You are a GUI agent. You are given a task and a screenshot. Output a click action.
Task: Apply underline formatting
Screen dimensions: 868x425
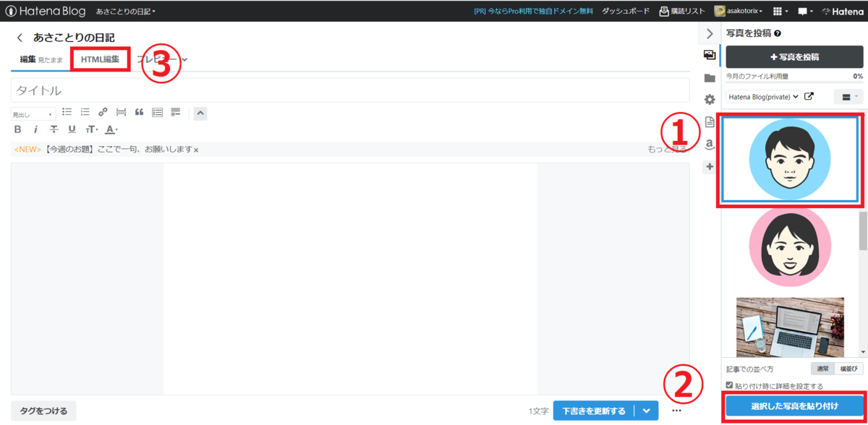click(x=72, y=129)
